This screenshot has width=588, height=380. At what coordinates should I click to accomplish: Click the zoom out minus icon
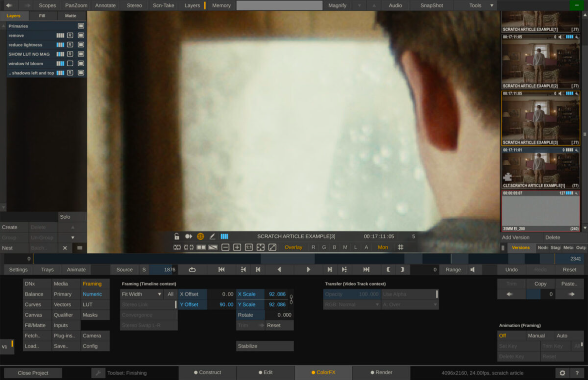point(225,247)
